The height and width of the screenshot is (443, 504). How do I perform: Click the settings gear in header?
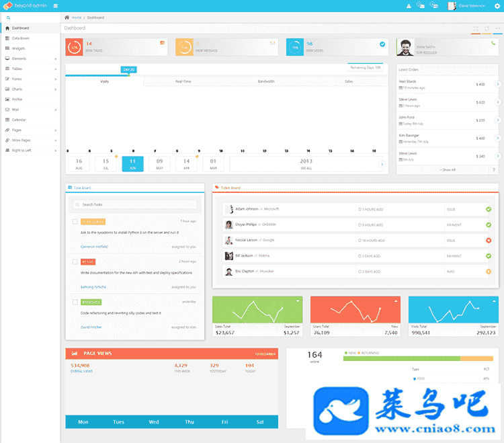[x=497, y=6]
